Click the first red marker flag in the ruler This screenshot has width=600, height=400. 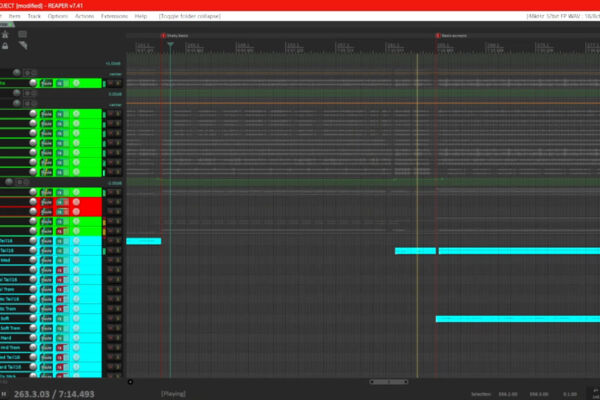tap(163, 36)
